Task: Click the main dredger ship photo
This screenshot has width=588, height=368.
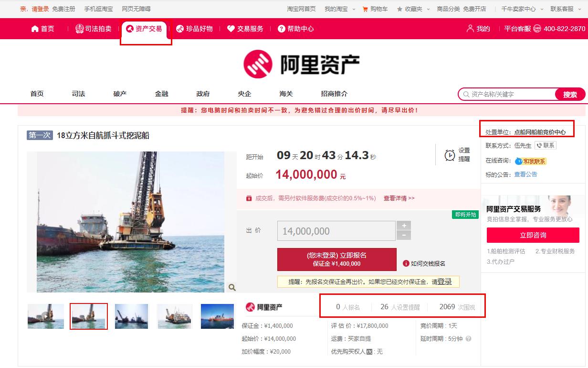Action: pyautogui.click(x=131, y=222)
